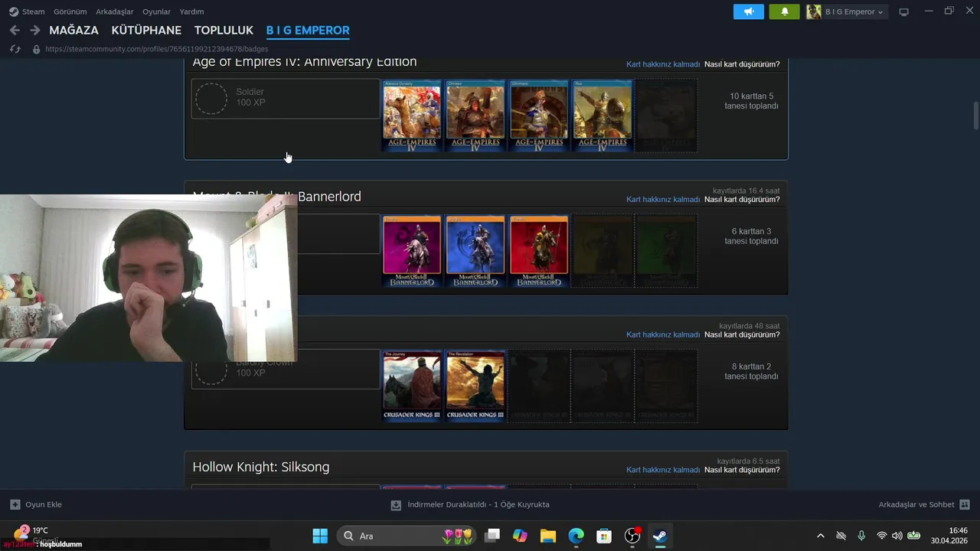Click The Revelation Crusader Kings III card
Image resolution: width=980 pixels, height=551 pixels.
tap(475, 386)
